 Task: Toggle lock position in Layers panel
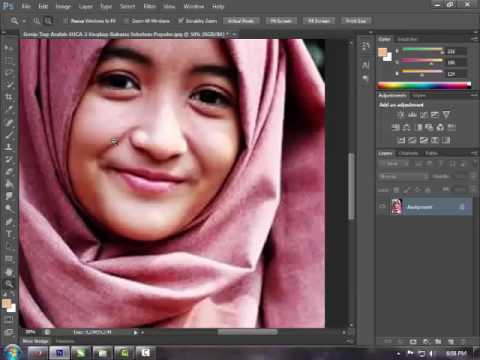(x=417, y=190)
